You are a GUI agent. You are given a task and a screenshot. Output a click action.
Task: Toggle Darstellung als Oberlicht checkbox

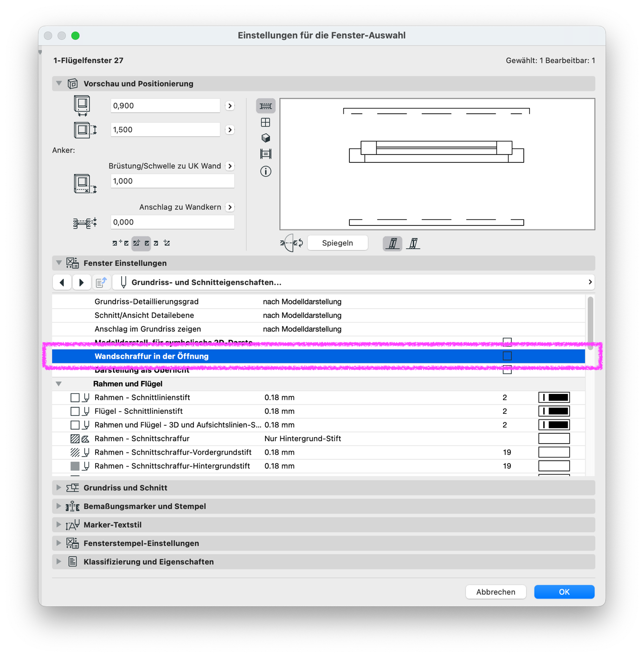(507, 370)
